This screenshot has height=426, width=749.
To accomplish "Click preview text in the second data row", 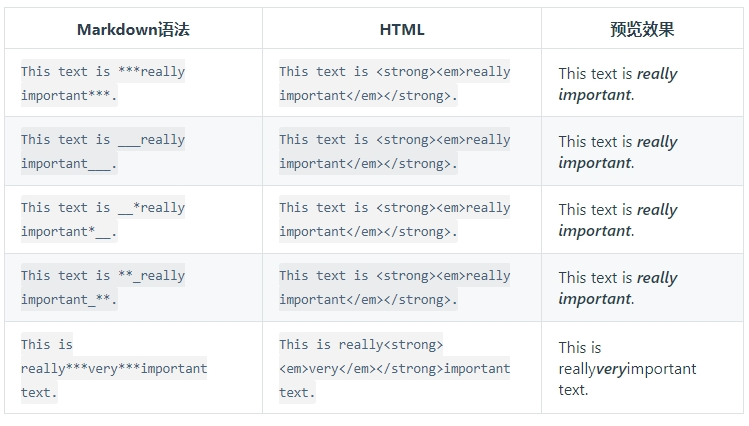I will click(617, 152).
